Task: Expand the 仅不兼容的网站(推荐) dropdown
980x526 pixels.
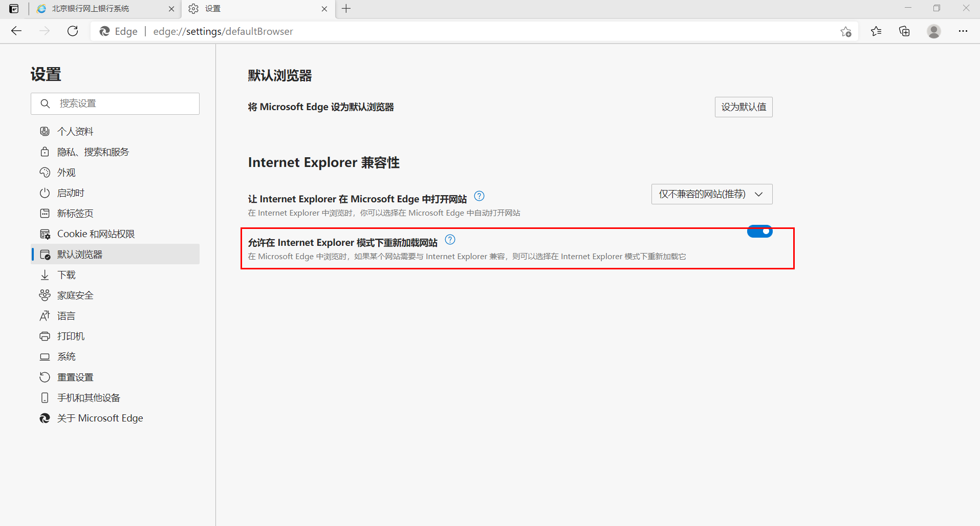Action: [712, 194]
